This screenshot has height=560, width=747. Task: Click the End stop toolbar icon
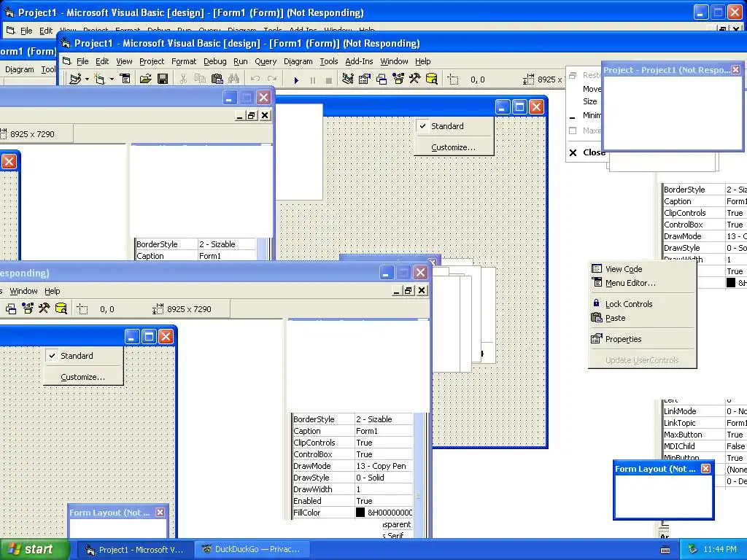329,80
